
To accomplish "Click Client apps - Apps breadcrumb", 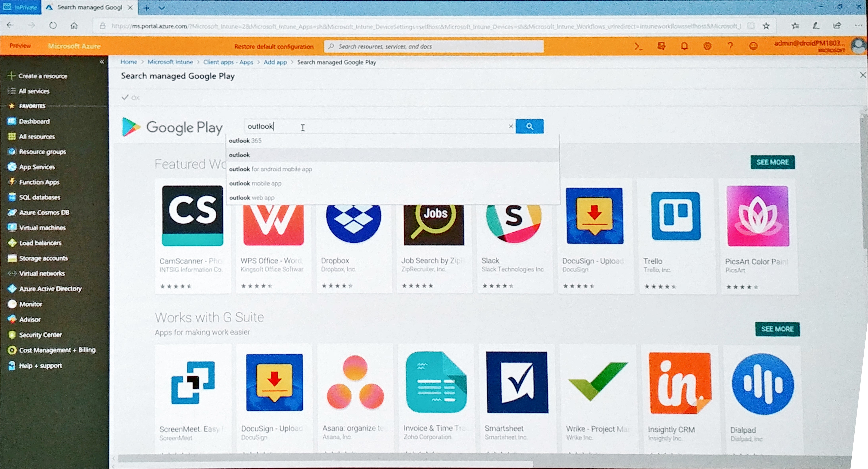I will point(228,62).
